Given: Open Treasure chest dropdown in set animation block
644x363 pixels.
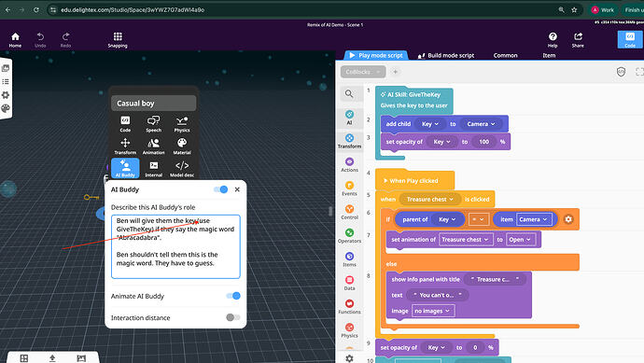Looking at the screenshot, I should (x=466, y=240).
